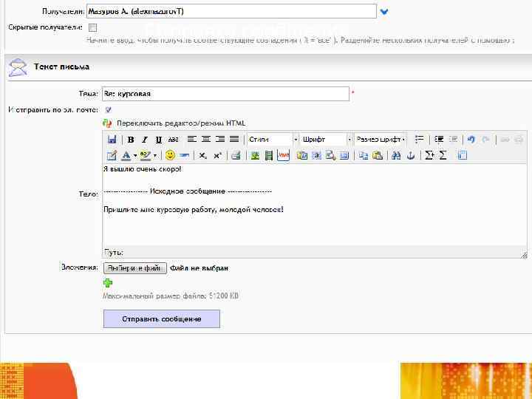Click the 'Файл не выбран' text
Viewport: 532px width, 399px height.
199,268
